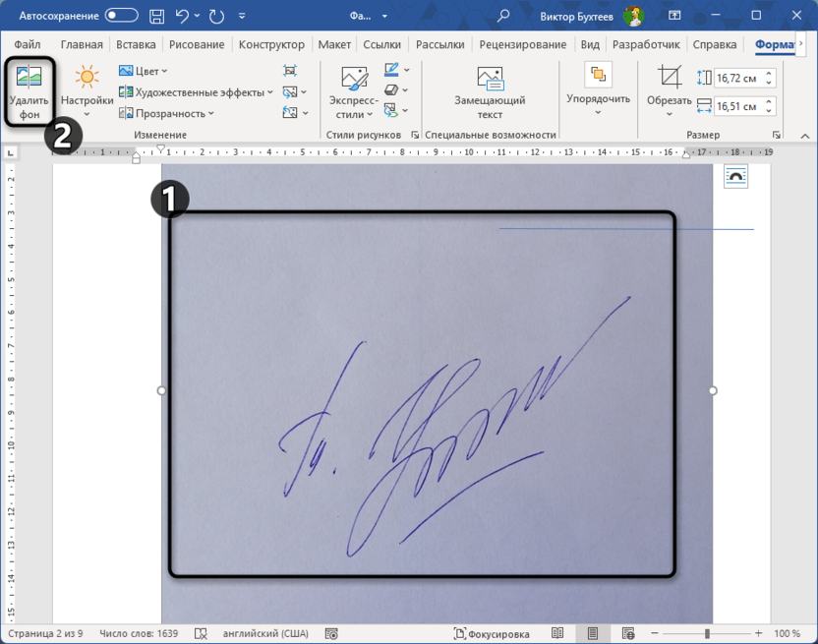Click the Remove Background (Удалить фон) button
818x644 pixels.
[x=29, y=91]
